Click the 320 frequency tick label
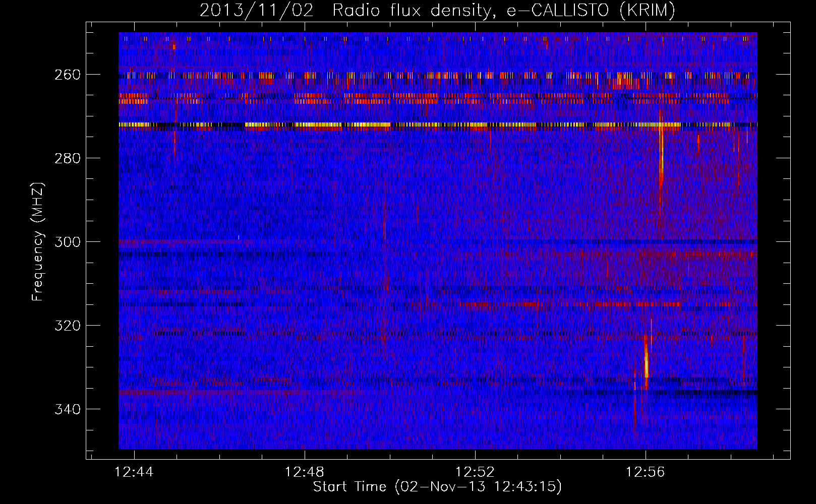816x504 pixels. pos(67,326)
